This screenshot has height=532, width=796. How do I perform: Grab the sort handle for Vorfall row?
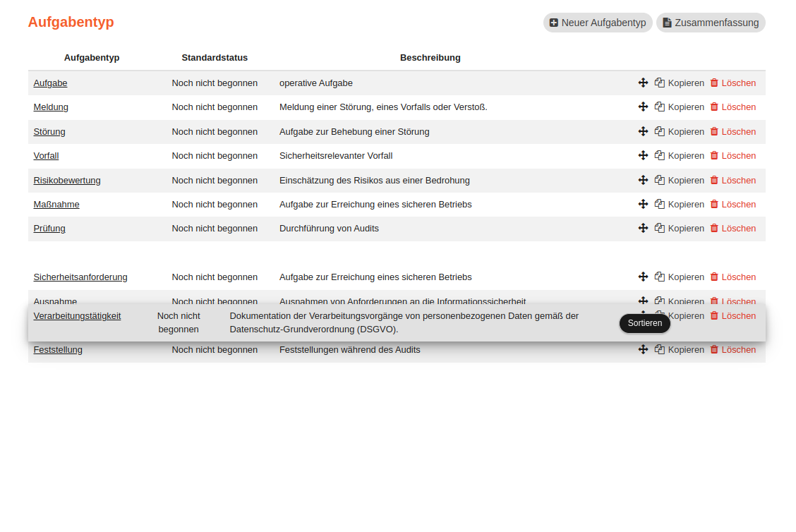(643, 155)
